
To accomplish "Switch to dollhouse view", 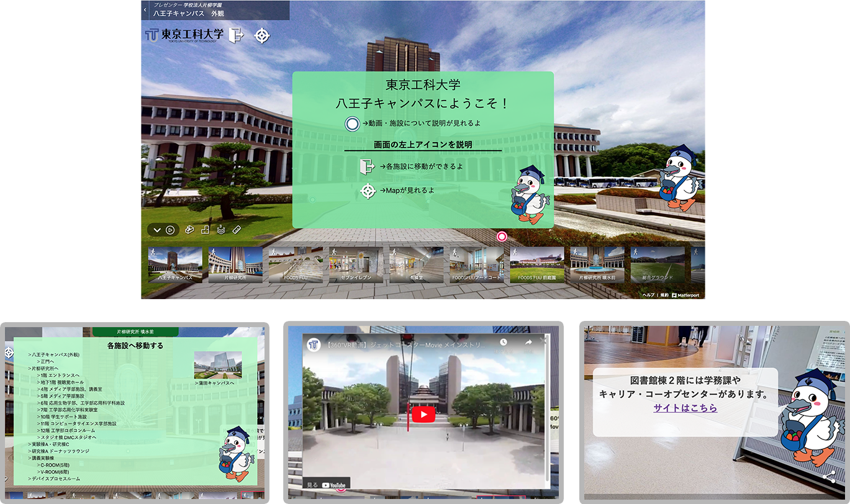I will [x=189, y=230].
